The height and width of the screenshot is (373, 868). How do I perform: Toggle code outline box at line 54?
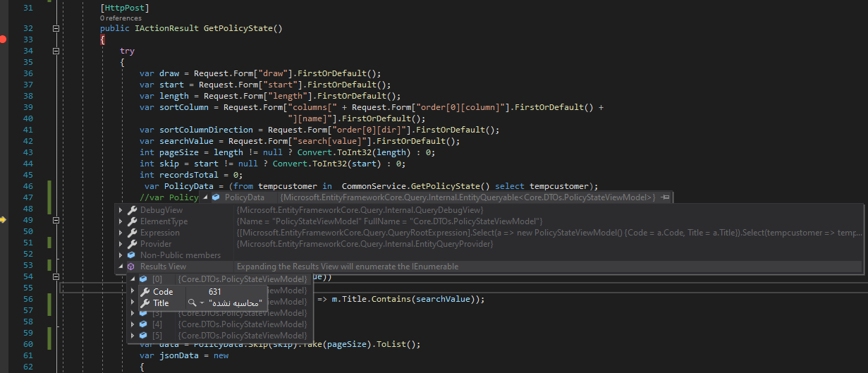56,277
